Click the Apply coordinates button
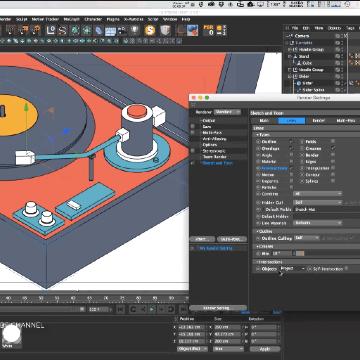 (265, 349)
